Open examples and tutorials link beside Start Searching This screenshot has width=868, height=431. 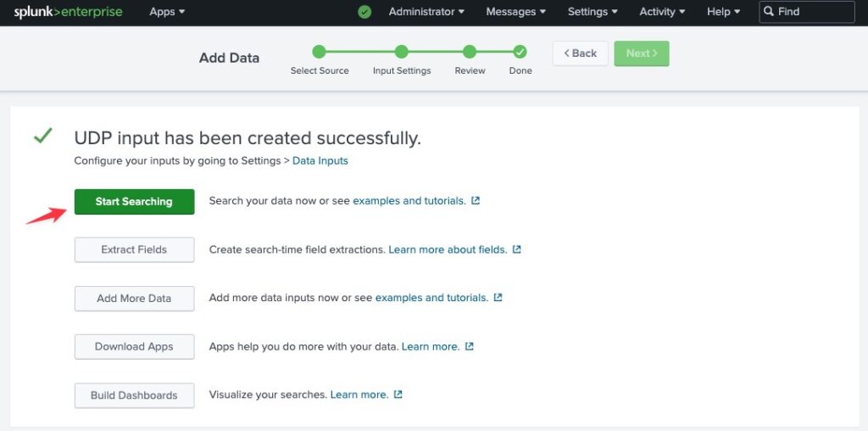click(409, 200)
